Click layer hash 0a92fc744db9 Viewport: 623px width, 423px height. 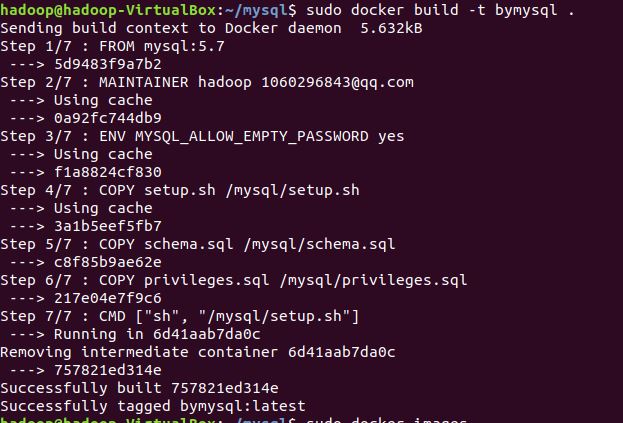[x=108, y=118]
